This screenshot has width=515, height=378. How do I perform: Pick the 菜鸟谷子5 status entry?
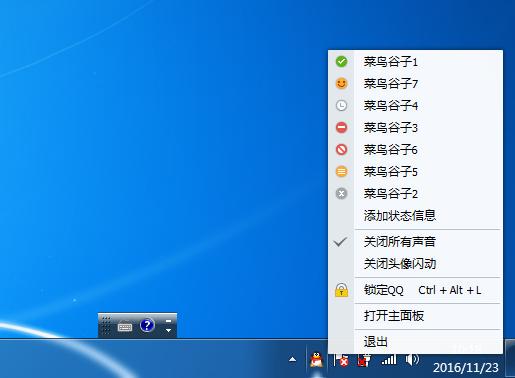415,172
